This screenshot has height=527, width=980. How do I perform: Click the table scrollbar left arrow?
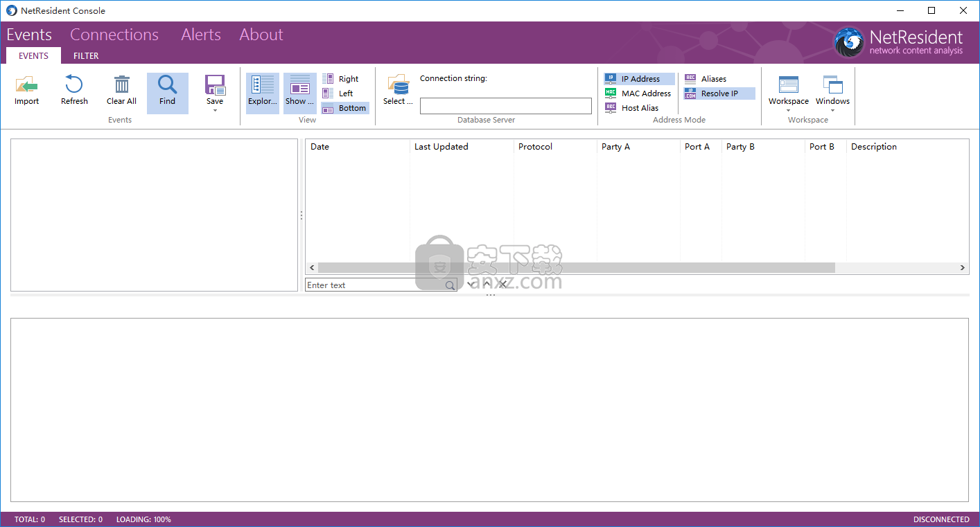click(x=312, y=267)
